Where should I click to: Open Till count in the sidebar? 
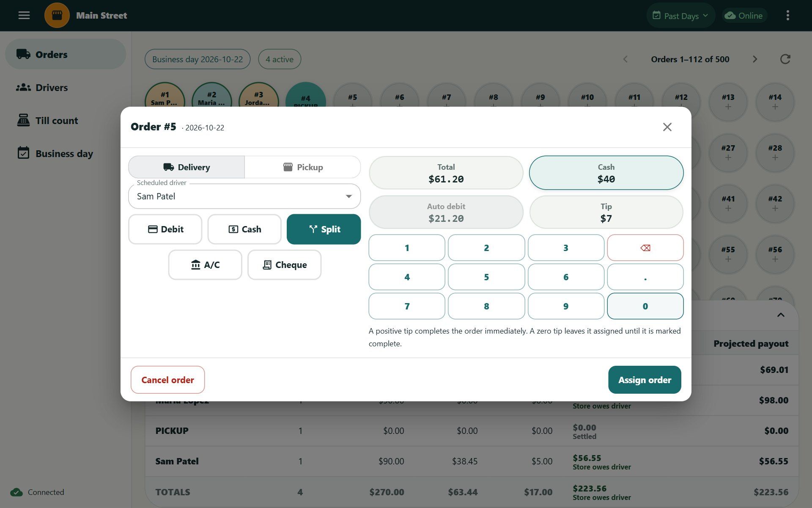pyautogui.click(x=66, y=120)
